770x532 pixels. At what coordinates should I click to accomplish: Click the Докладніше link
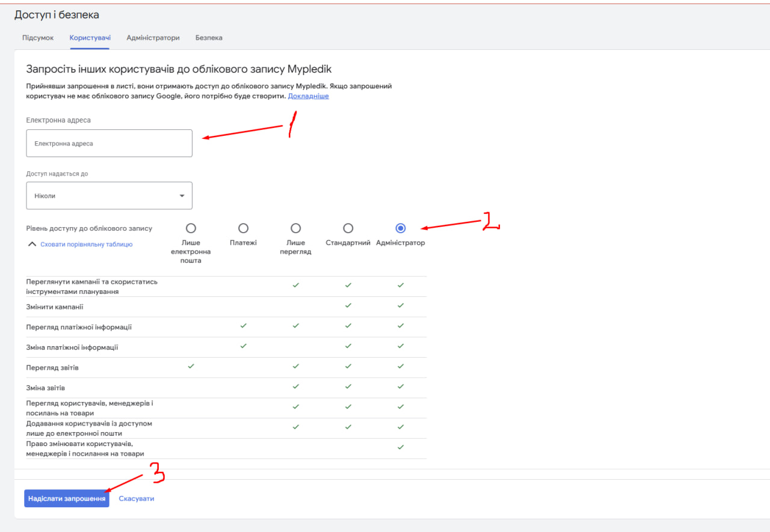(309, 96)
